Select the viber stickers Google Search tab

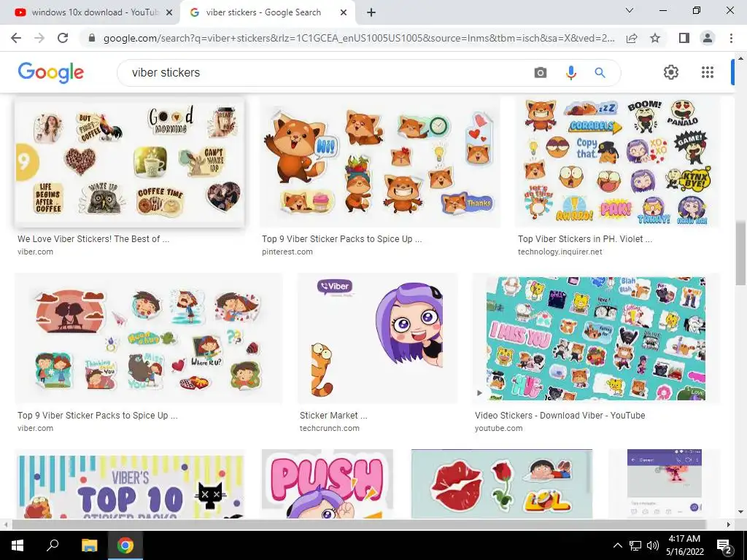[x=268, y=13]
